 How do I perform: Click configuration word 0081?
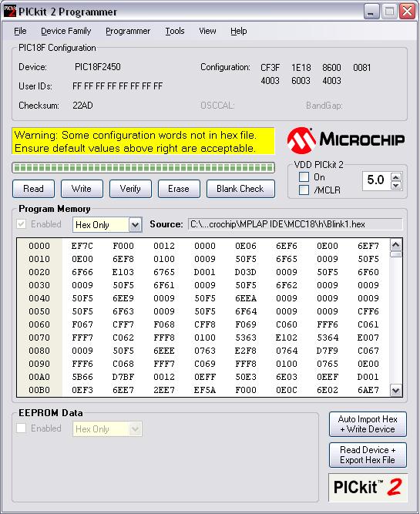click(362, 68)
